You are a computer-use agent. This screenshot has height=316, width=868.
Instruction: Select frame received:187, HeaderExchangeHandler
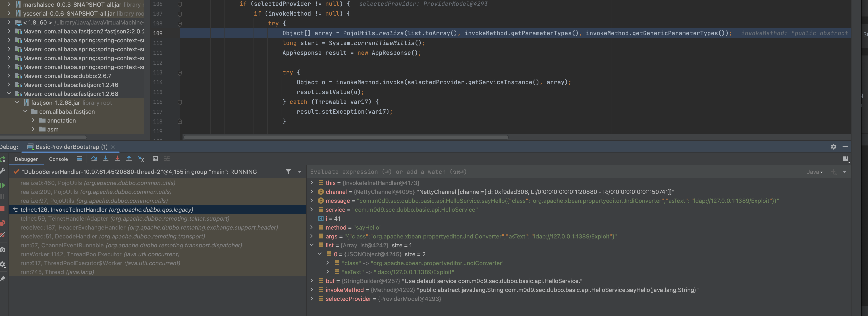click(x=157, y=228)
